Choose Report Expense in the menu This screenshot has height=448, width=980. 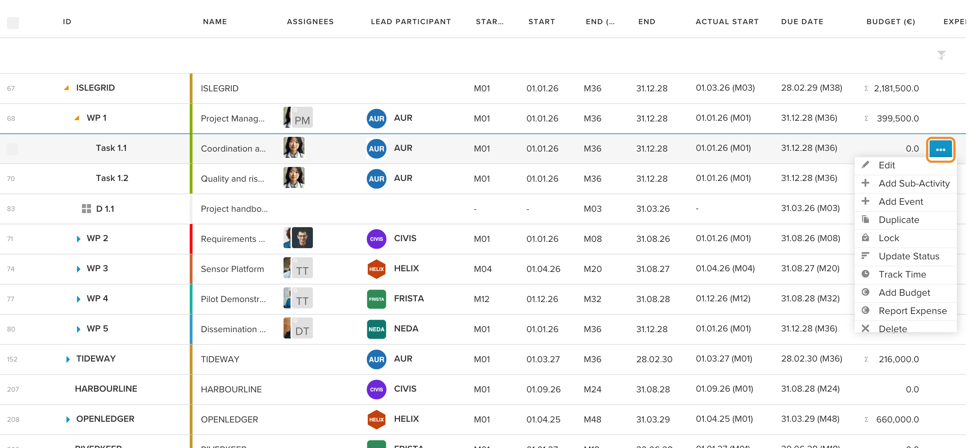[x=912, y=311]
